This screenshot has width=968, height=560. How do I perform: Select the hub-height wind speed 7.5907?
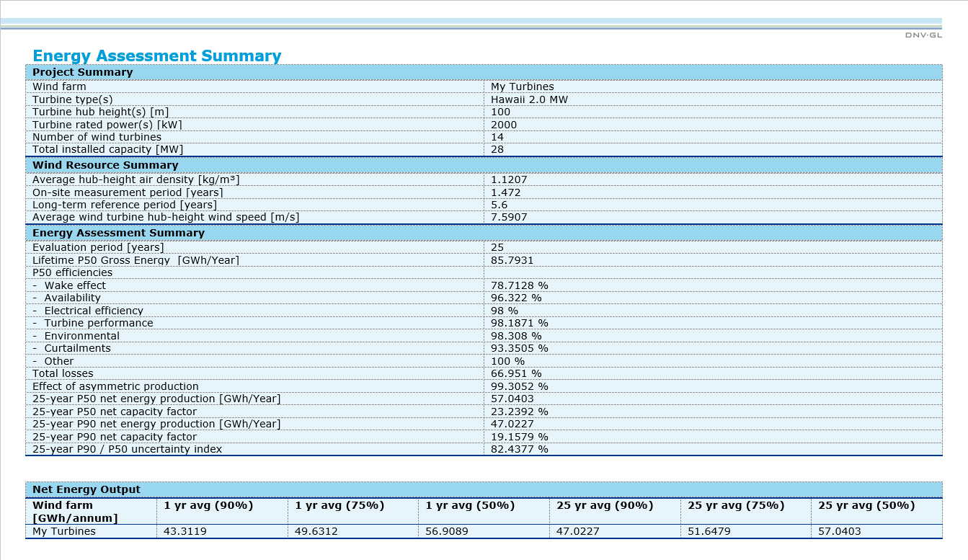pos(509,217)
